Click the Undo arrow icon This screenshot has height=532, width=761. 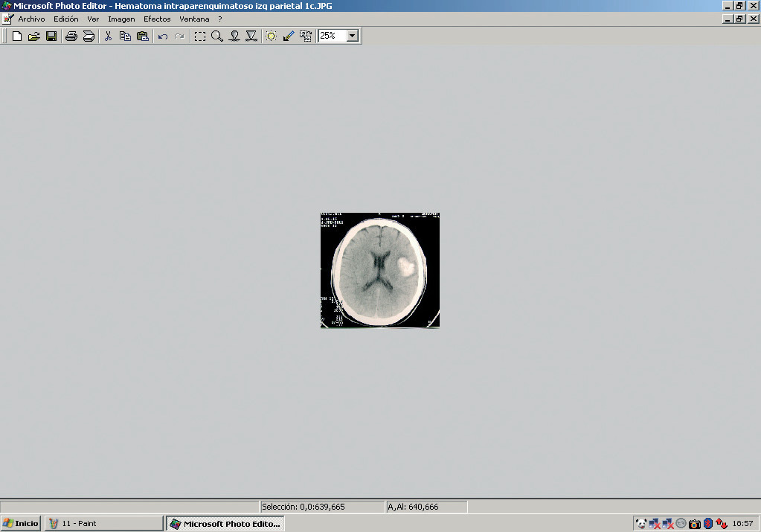162,36
